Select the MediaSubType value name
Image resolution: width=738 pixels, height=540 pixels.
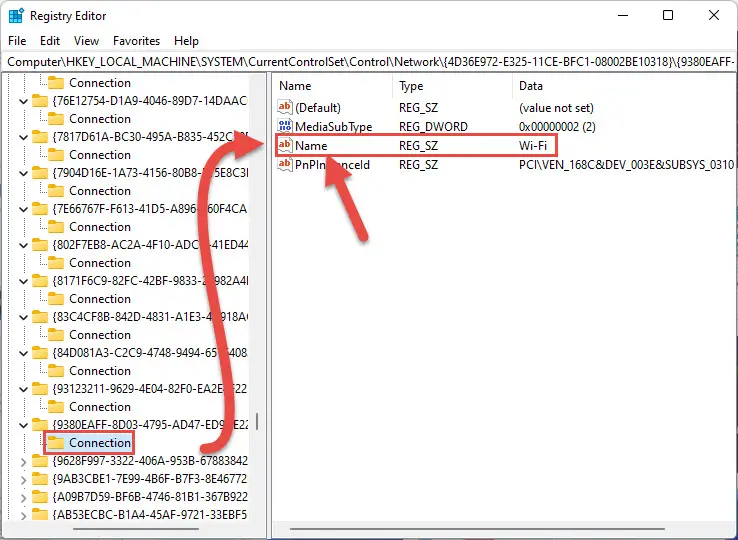pyautogui.click(x=333, y=127)
